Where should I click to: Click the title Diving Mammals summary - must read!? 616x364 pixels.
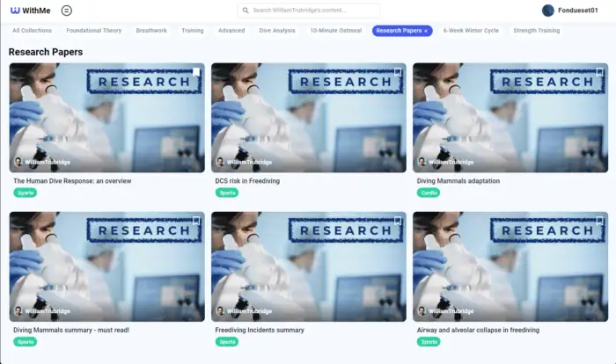pyautogui.click(x=71, y=331)
